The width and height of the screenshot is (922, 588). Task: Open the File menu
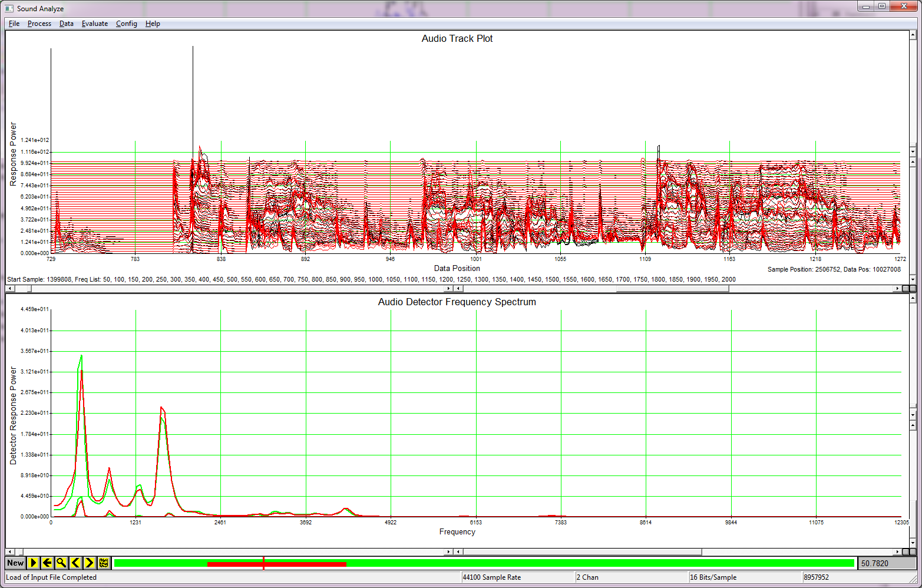coord(13,24)
